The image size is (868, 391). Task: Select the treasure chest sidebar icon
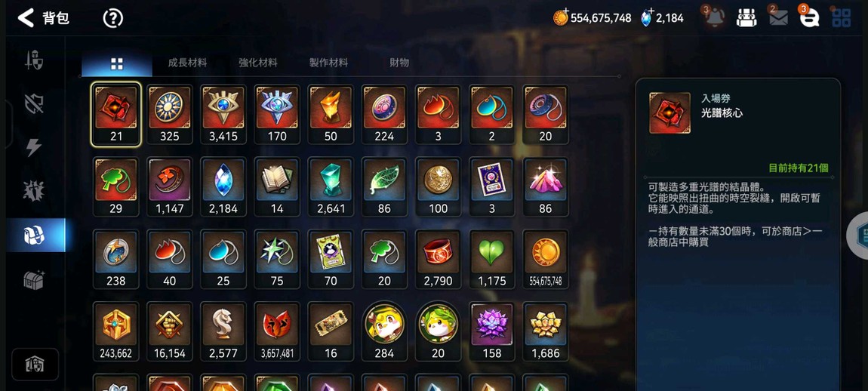click(34, 280)
